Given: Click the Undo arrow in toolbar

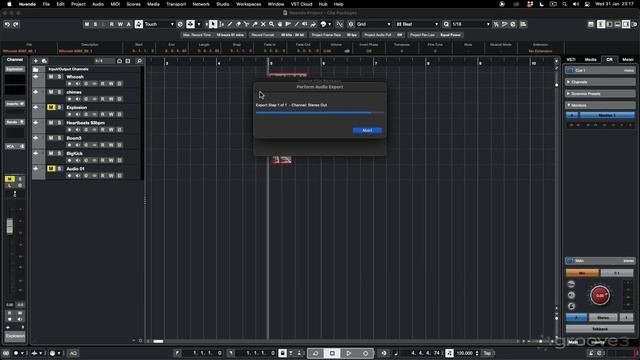Looking at the screenshot, I should 7,24.
